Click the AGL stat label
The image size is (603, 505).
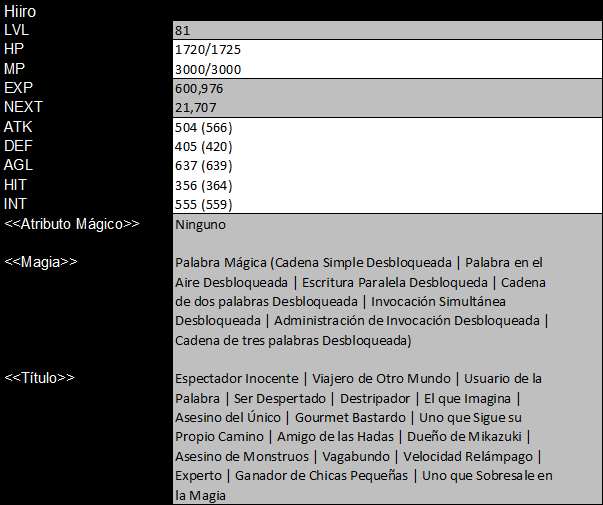pyautogui.click(x=18, y=165)
